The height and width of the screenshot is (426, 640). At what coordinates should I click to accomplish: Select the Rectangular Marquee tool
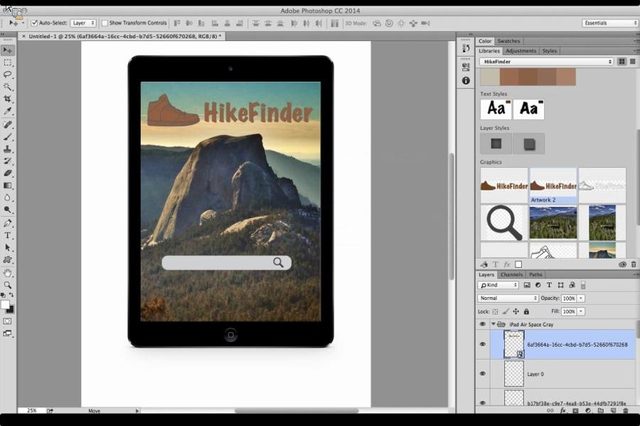7,63
